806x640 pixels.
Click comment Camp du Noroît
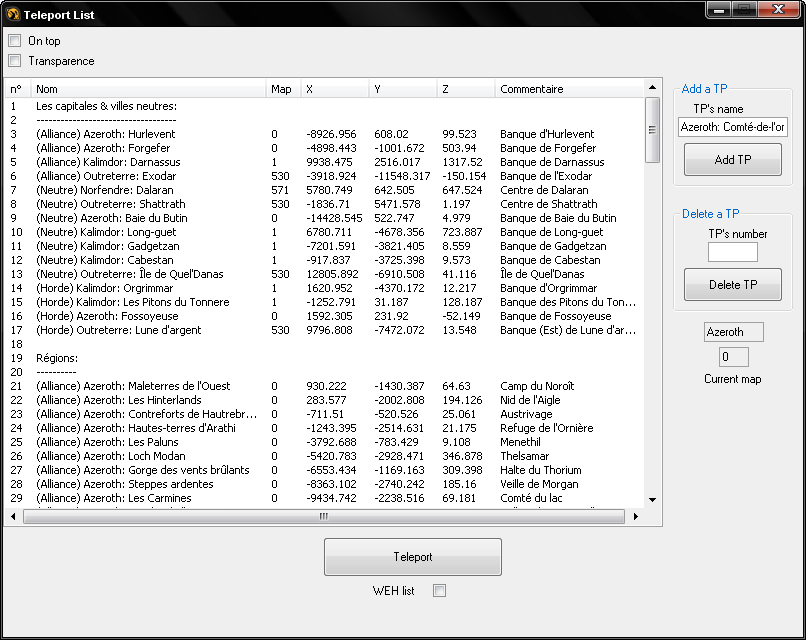[537, 386]
